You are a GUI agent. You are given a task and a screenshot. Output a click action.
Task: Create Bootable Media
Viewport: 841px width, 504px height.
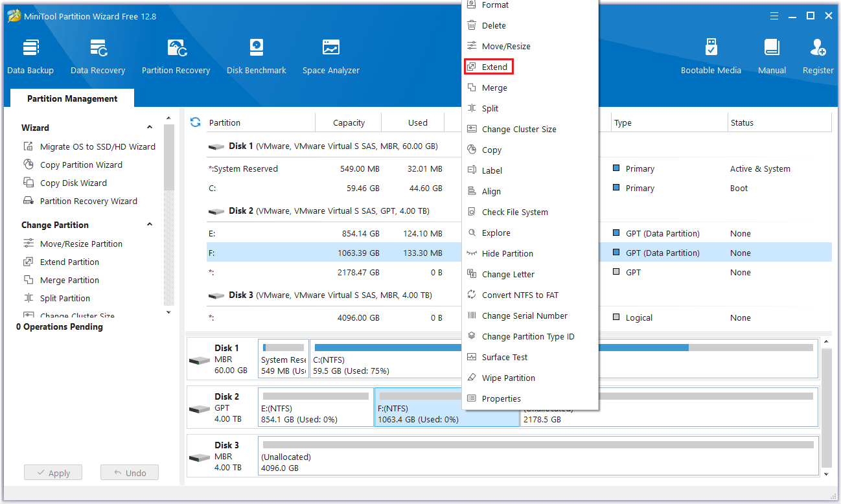[711, 57]
